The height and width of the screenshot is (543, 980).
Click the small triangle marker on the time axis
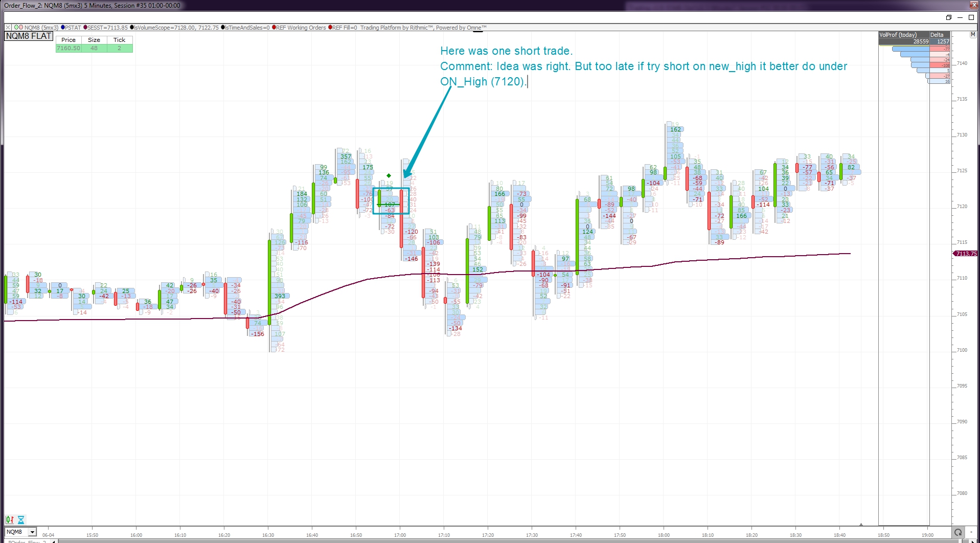coord(861,525)
